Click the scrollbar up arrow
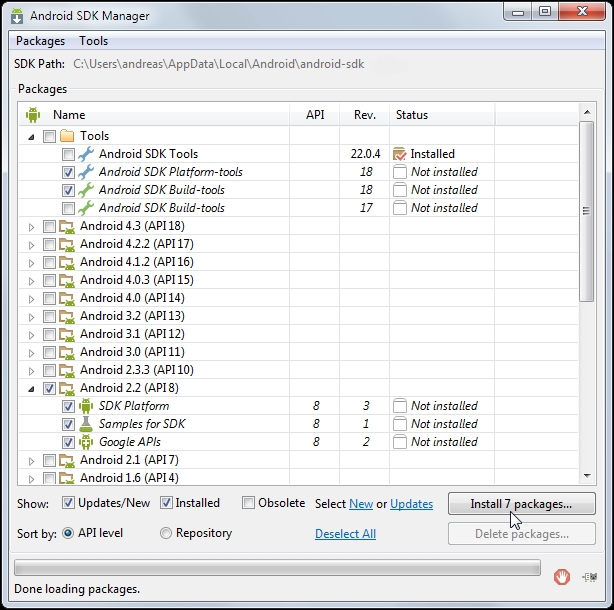Image resolution: width=614 pixels, height=610 pixels. 587,112
